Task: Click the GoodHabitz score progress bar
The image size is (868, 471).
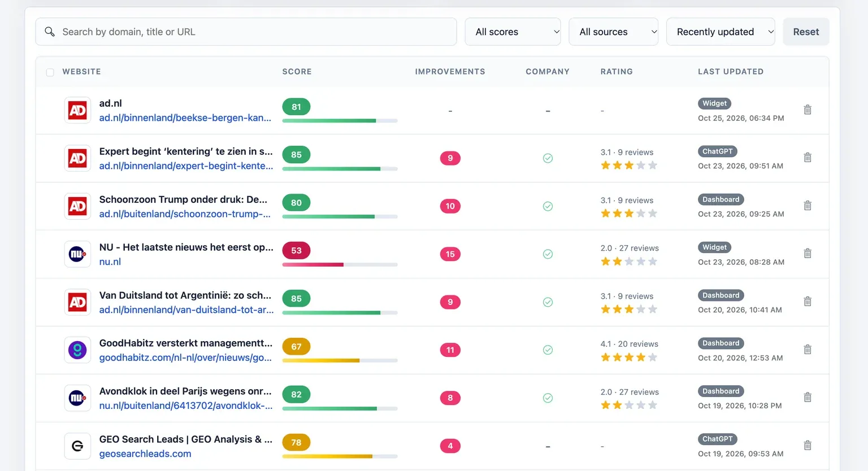Action: coord(340,360)
